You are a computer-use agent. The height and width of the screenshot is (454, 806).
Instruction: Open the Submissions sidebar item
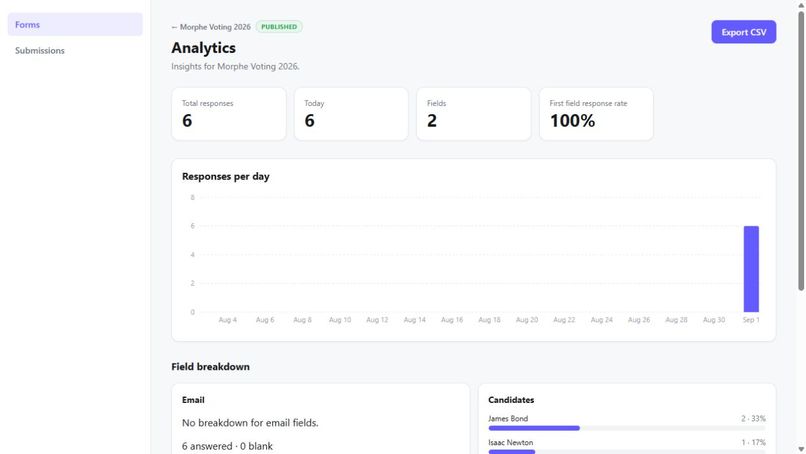coord(75,50)
